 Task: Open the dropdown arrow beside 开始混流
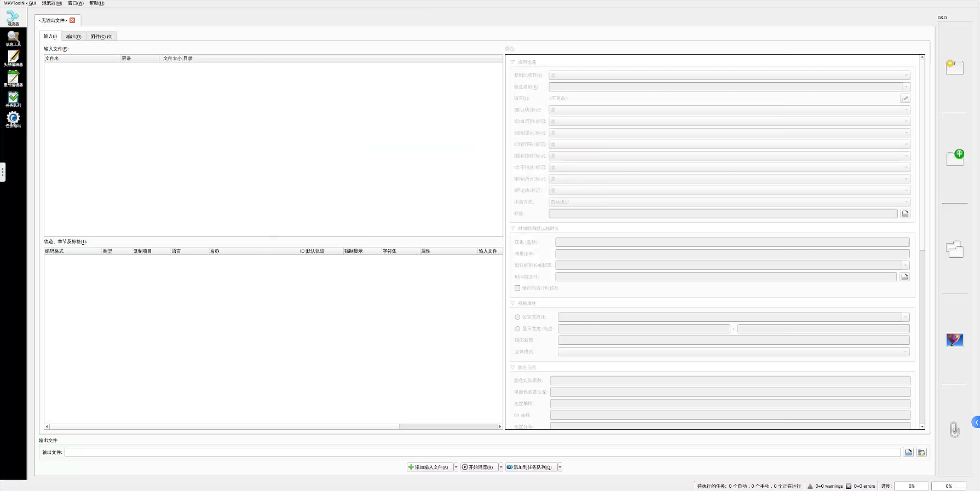point(500,467)
